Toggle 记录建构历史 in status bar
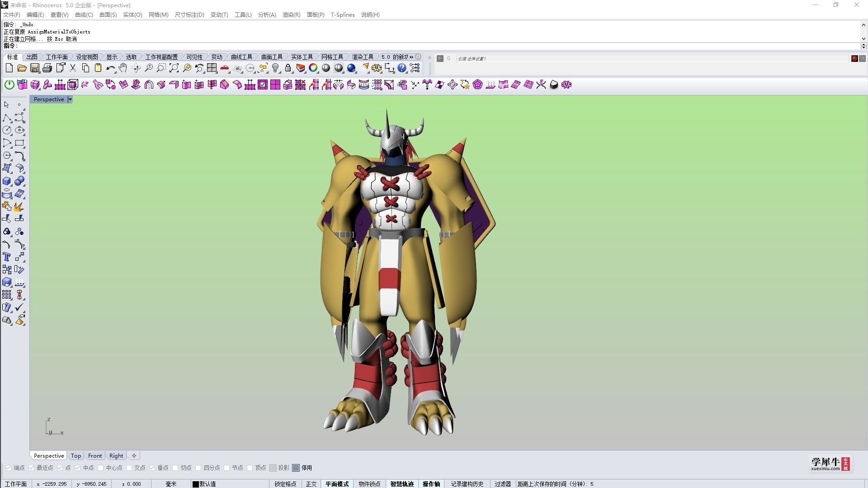Image resolution: width=868 pixels, height=488 pixels. point(467,484)
